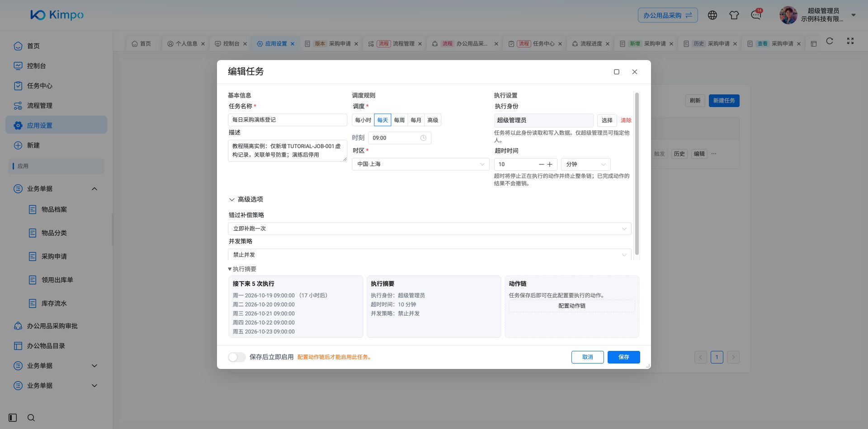Screen dimensions: 868x429
Task: Collapse the 执行摘要 section
Action: click(x=242, y=269)
